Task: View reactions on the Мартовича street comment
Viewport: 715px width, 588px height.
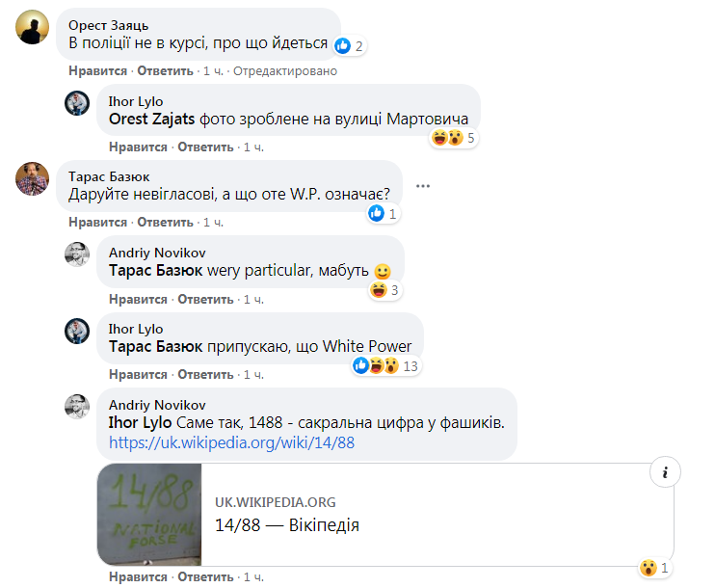Action: (x=454, y=138)
